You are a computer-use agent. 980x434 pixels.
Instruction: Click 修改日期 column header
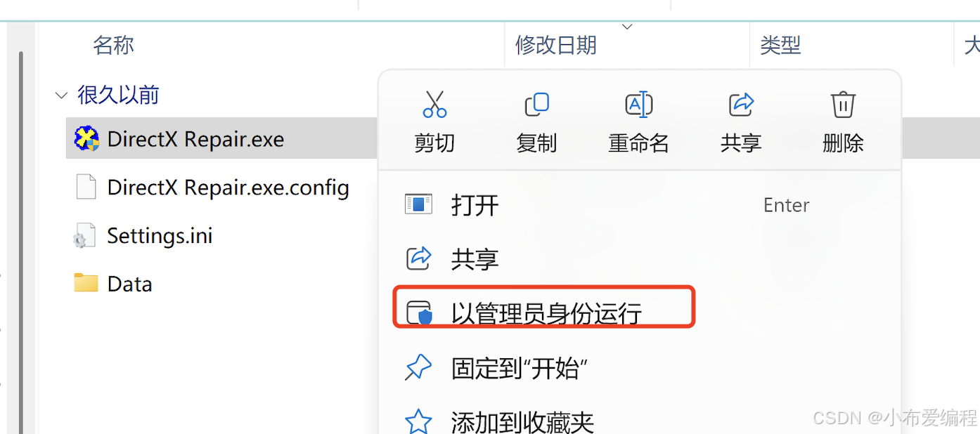pos(556,46)
